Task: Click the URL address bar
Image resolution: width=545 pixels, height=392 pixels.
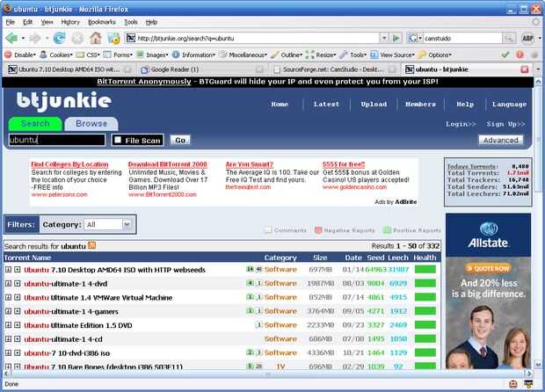Action: [x=257, y=38]
